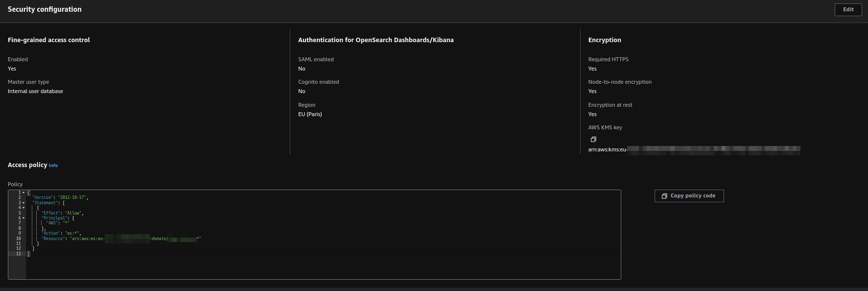
Task: Click the "Action": "es:*" policy line
Action: pos(61,233)
